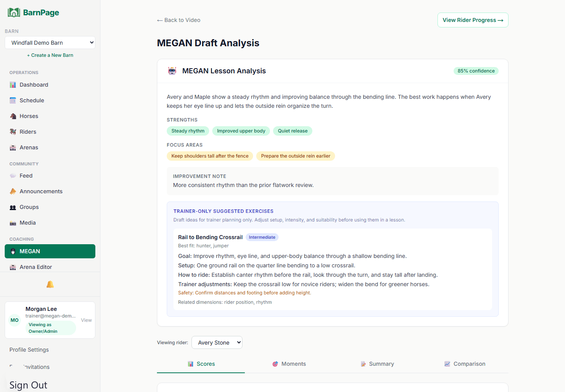This screenshot has width=565, height=392.
Task: Click the Media camera icon
Action: [x=13, y=223]
